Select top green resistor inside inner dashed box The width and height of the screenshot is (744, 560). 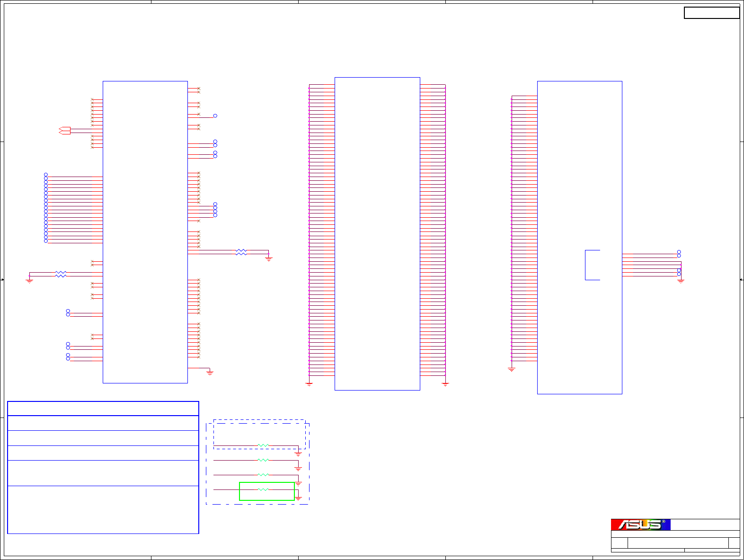point(263,445)
